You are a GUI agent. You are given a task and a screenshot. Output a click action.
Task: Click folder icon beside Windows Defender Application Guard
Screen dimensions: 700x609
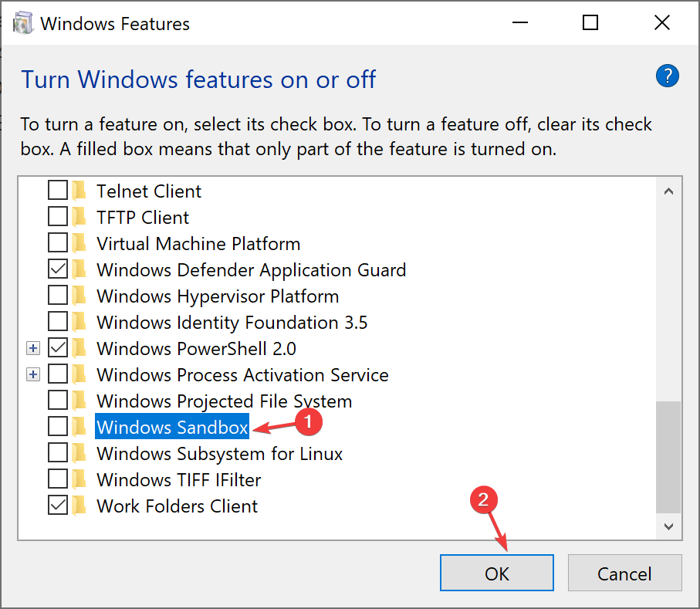click(79, 269)
